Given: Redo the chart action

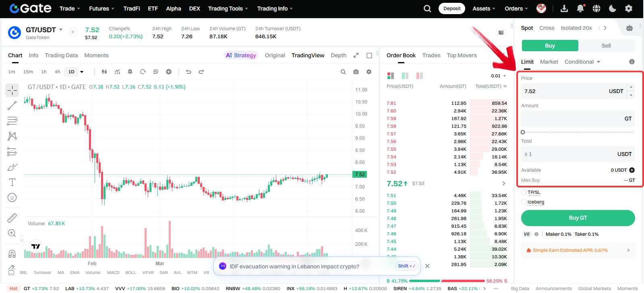Looking at the screenshot, I should (x=201, y=72).
